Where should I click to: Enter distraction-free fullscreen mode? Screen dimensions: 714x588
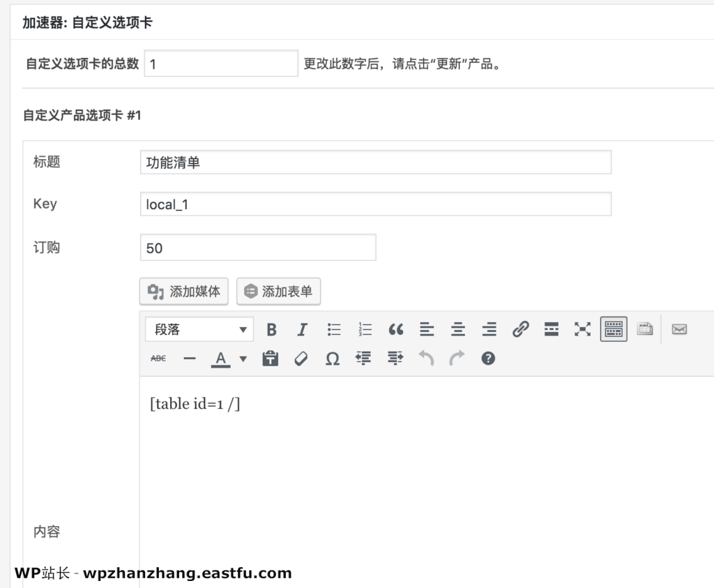coord(582,329)
